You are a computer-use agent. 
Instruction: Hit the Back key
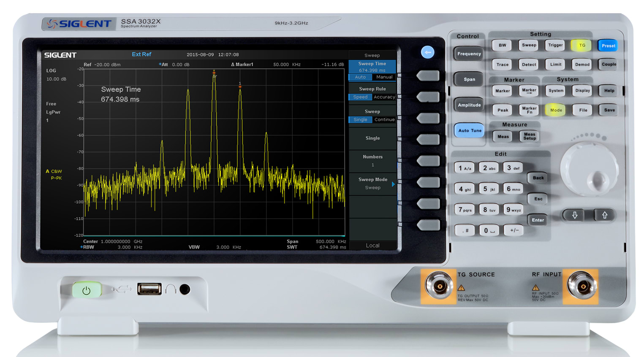tap(538, 178)
